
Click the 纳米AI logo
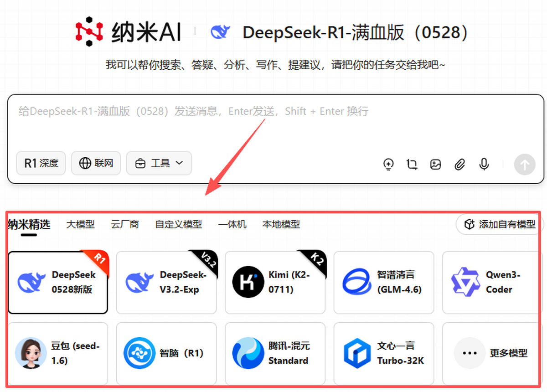[128, 32]
